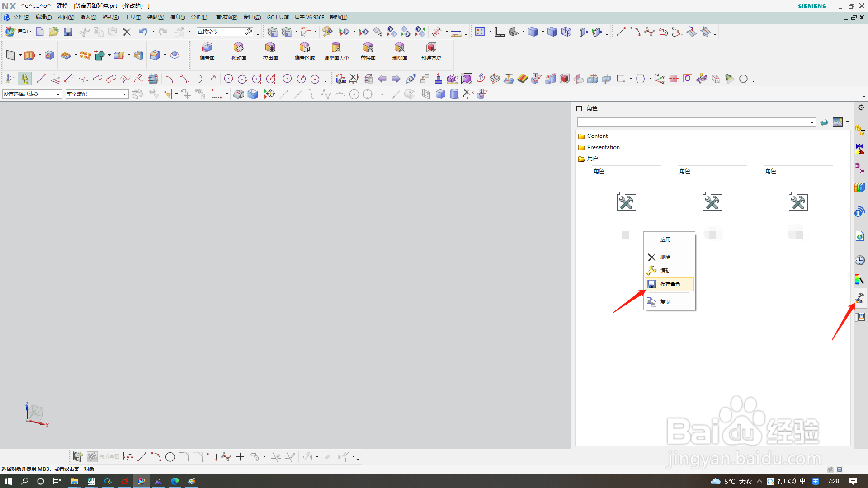The image size is (868, 488).
Task: Click the 查找命令 search field
Action: 221,32
